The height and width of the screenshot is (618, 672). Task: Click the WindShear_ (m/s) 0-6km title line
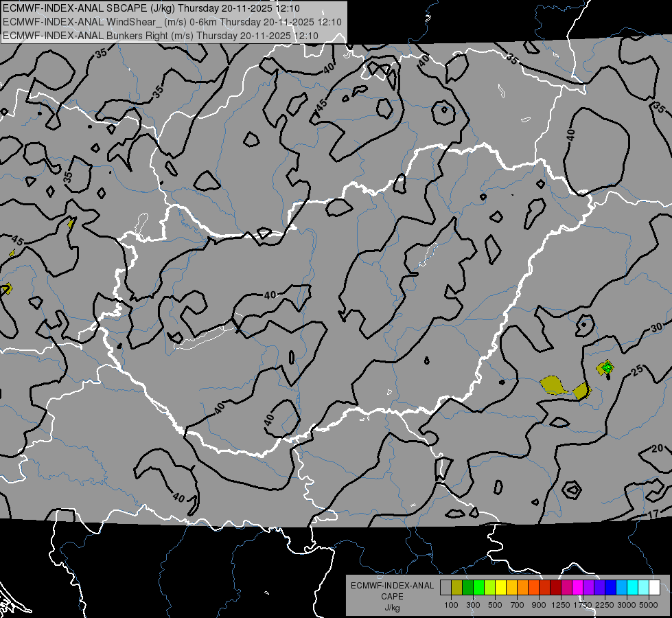click(172, 22)
